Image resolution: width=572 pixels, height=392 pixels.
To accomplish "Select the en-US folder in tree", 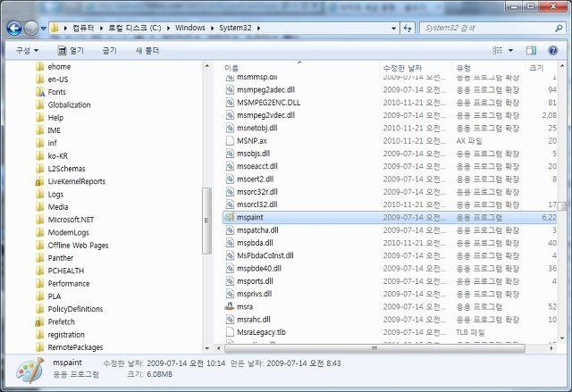I will (x=58, y=79).
